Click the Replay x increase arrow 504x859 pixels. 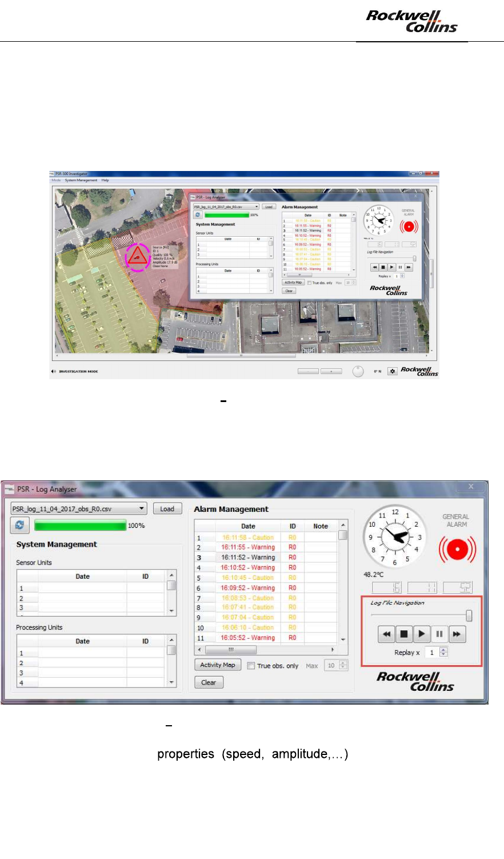[x=444, y=650]
